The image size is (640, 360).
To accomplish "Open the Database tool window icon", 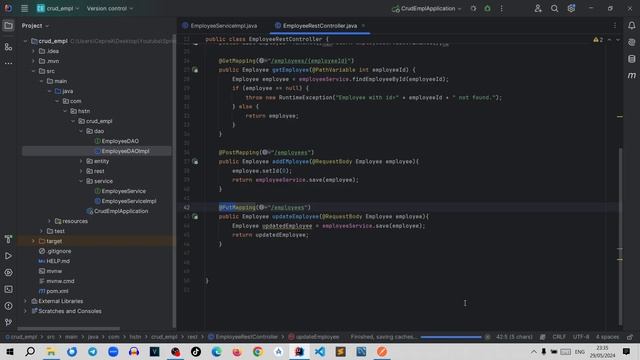I will [x=631, y=59].
